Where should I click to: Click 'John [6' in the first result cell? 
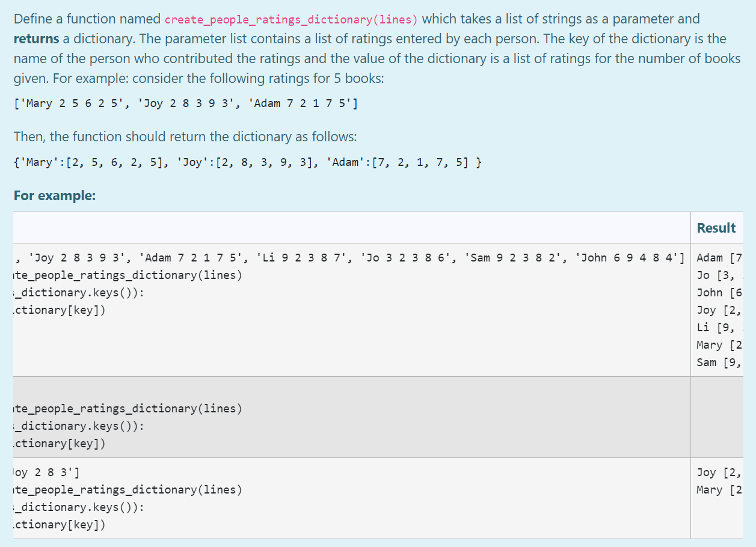(719, 293)
